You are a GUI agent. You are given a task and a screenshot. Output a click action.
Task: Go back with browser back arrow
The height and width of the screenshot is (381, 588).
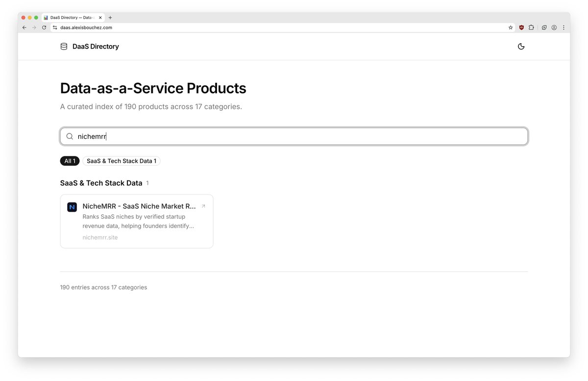click(24, 27)
